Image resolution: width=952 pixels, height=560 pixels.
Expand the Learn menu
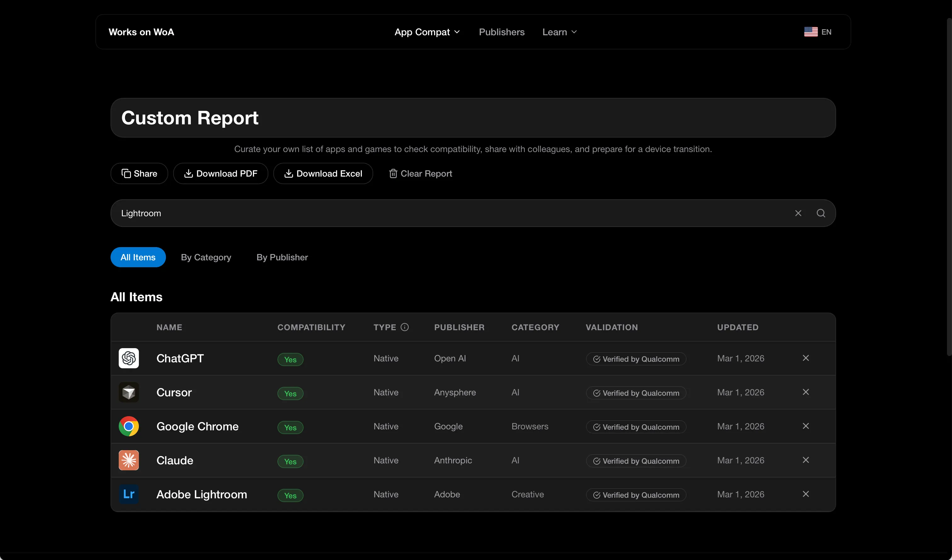click(560, 32)
